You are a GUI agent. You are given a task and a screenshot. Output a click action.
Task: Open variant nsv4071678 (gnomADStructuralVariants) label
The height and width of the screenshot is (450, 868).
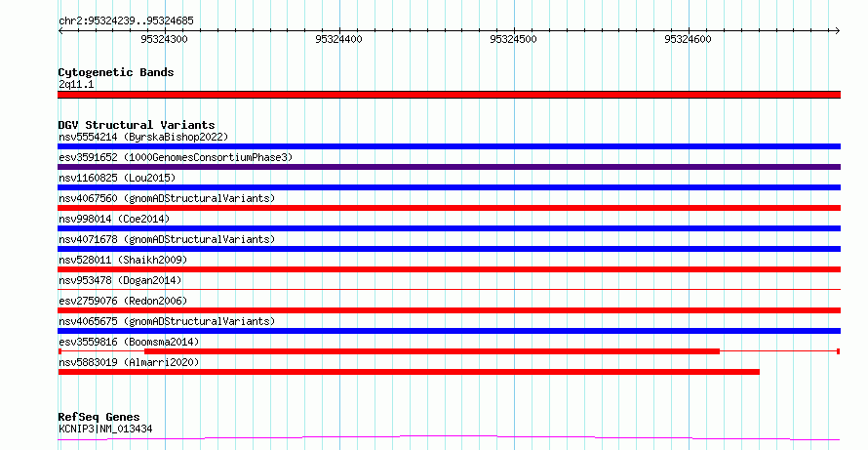click(x=167, y=239)
